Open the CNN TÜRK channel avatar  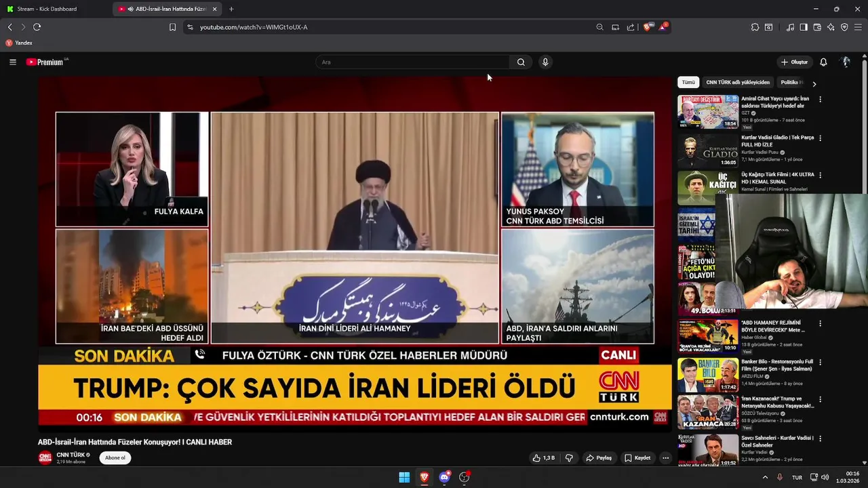click(x=45, y=458)
